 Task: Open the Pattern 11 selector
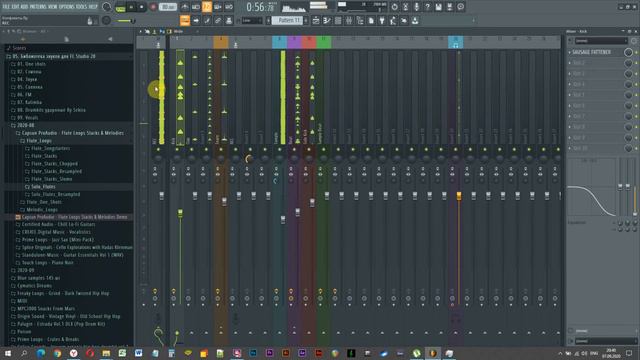[287, 20]
